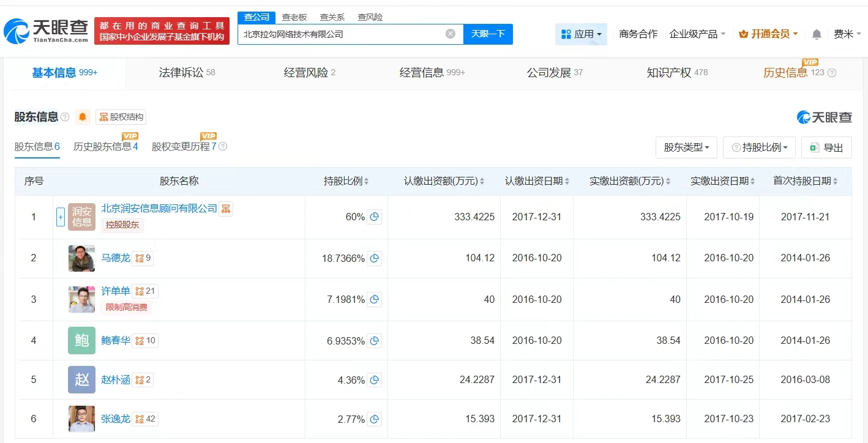Viewport: 868px width, 443px height.
Task: Click the orange alert bell beside 股东信息
Action: pyautogui.click(x=83, y=117)
